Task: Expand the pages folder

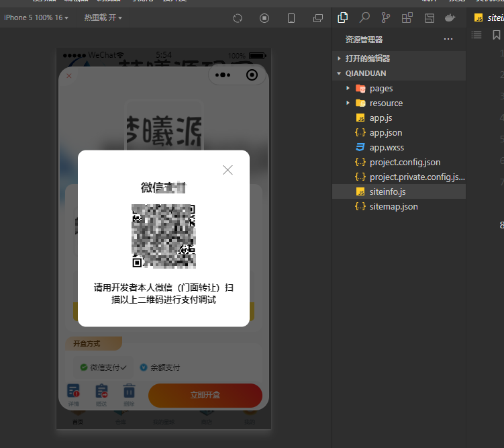Action: click(381, 88)
